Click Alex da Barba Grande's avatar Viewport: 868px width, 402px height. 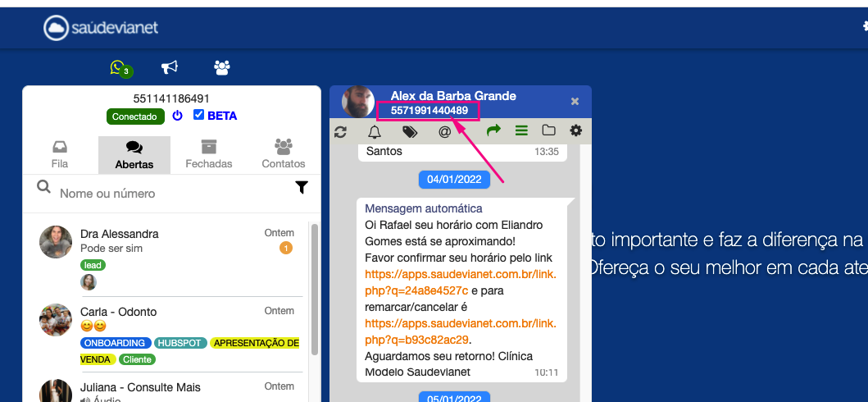click(358, 102)
